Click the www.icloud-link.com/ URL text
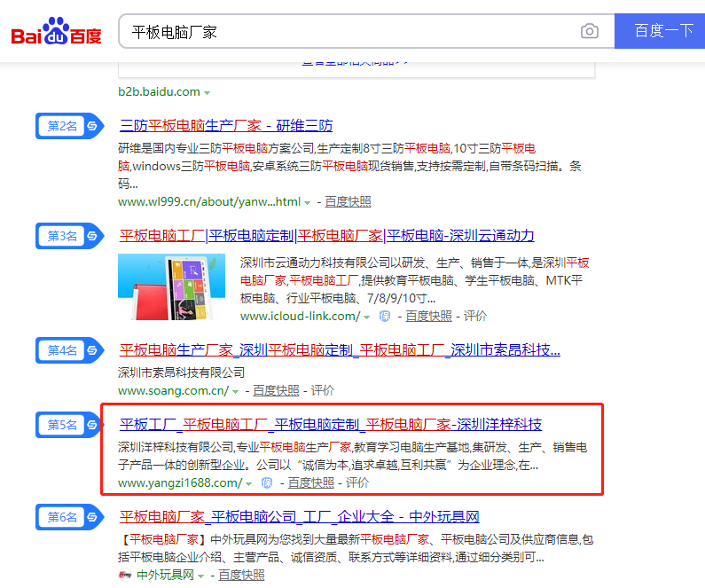 tap(301, 316)
